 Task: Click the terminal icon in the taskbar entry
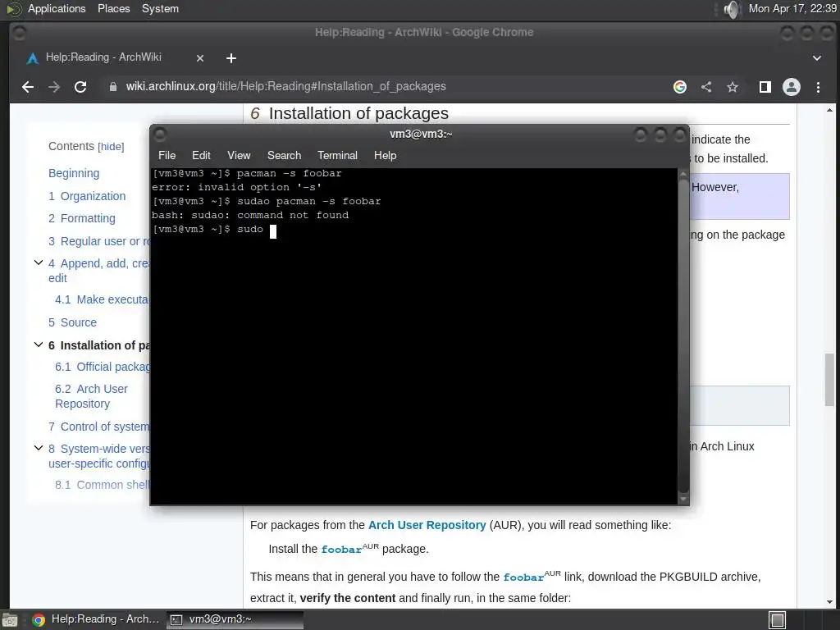[x=176, y=620]
